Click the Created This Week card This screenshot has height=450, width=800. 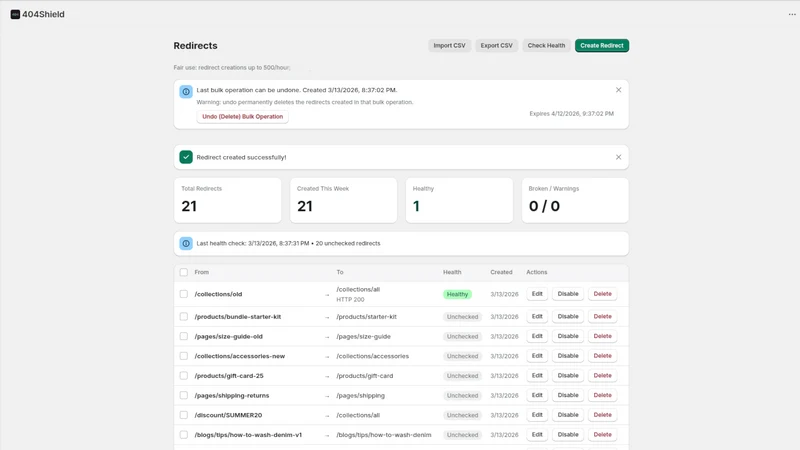click(343, 200)
